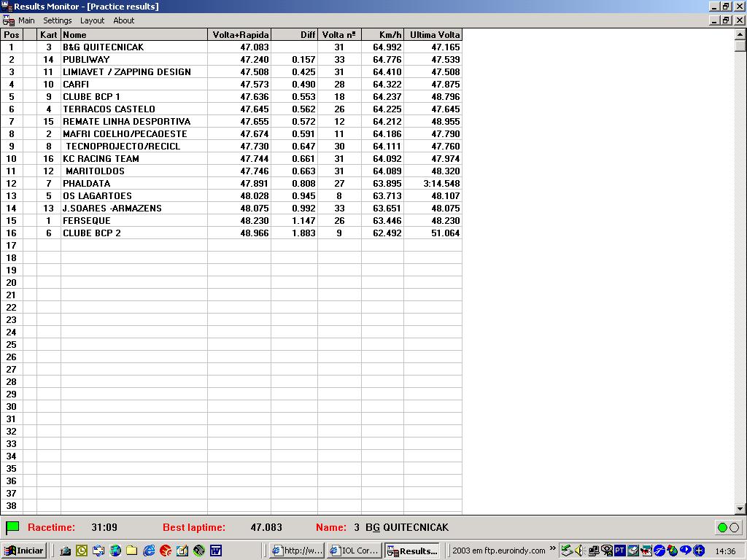Expand hidden toolbar items with double chevron
747x560 pixels.
(x=553, y=548)
